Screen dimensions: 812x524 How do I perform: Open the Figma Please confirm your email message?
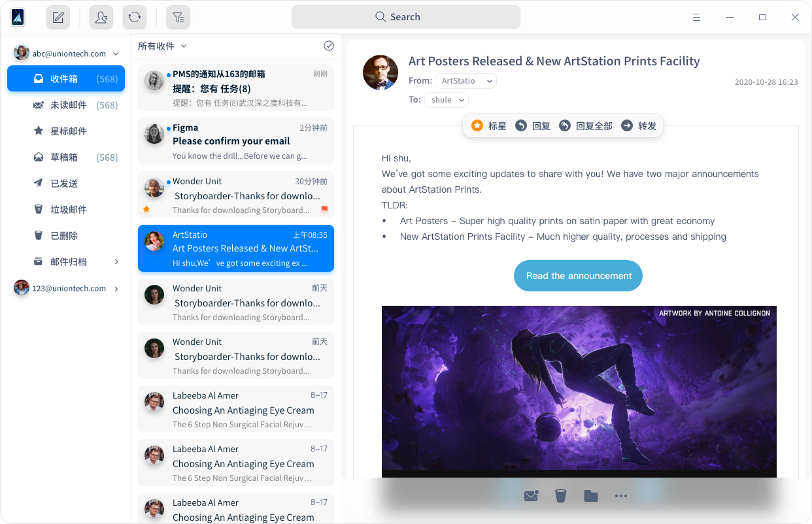(x=236, y=141)
